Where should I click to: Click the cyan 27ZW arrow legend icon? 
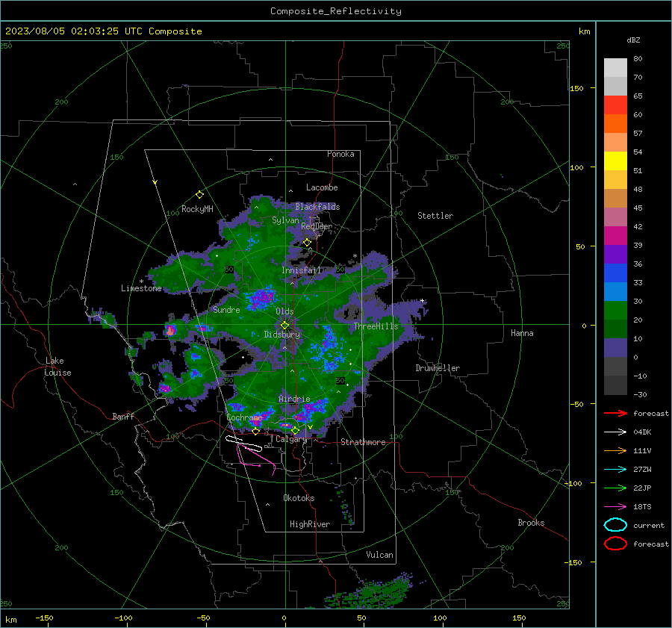(615, 470)
